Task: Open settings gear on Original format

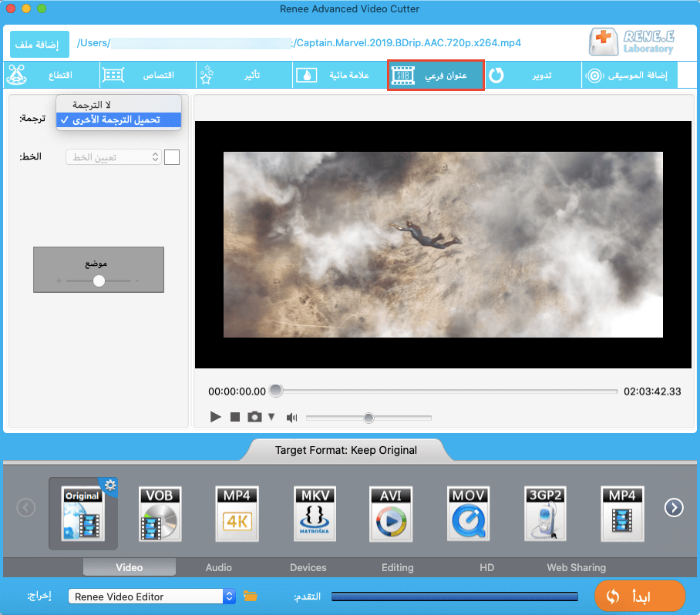Action: pos(109,485)
